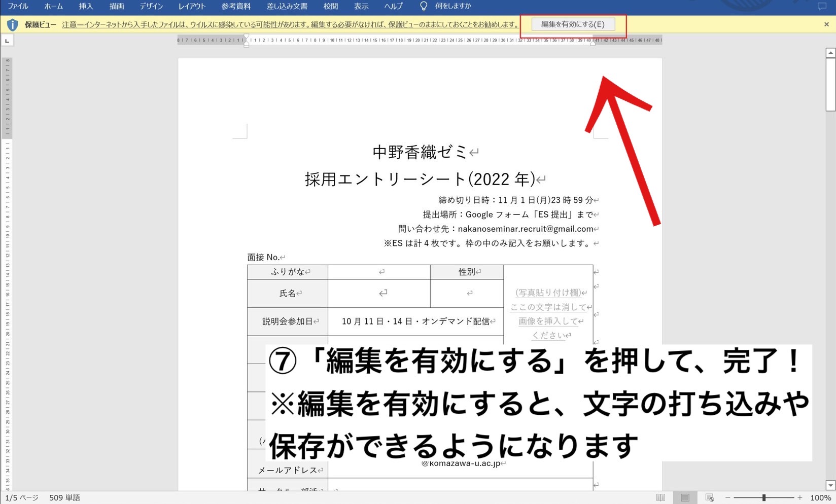
Task: Click the ふりがな table cell
Action: 288,272
